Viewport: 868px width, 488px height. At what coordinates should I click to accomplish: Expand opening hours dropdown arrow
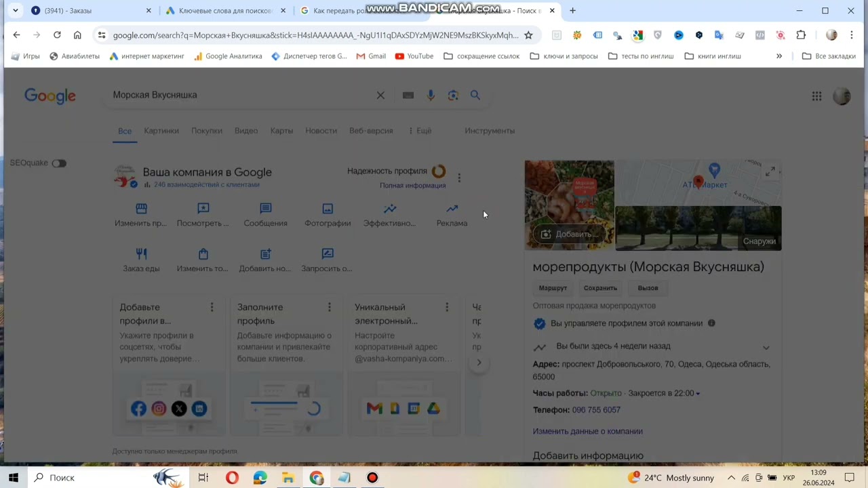click(697, 394)
